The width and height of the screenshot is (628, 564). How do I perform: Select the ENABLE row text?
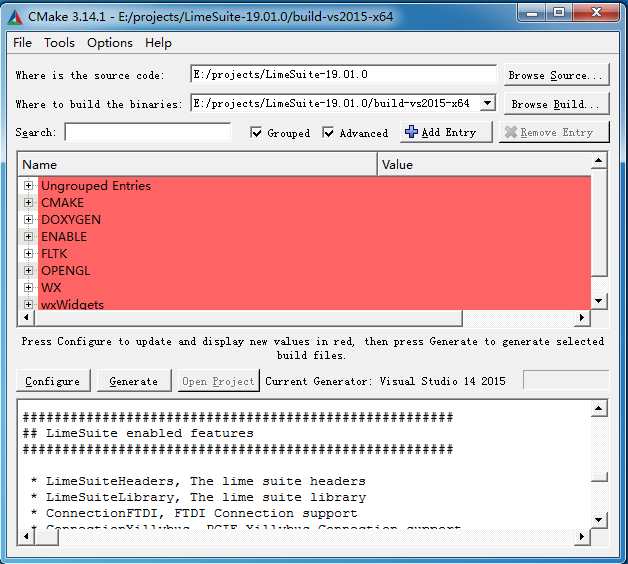(x=64, y=237)
